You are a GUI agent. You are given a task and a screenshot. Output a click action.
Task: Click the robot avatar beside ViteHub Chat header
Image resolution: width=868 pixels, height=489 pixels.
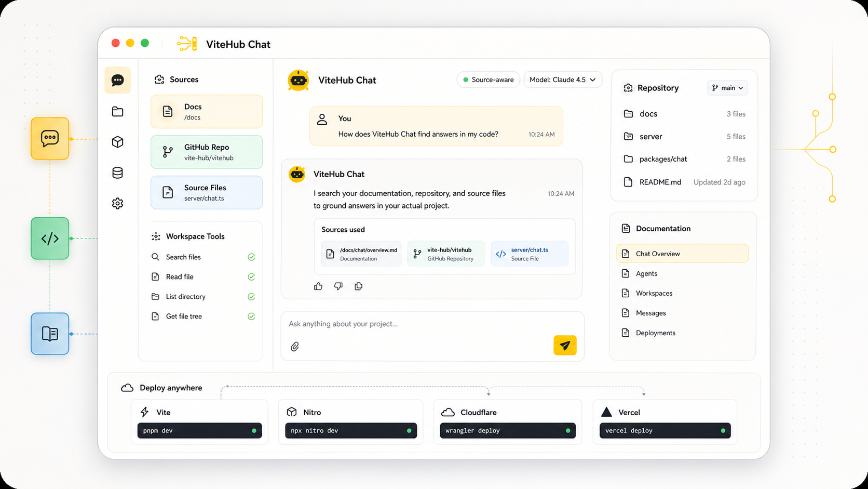[x=299, y=80]
